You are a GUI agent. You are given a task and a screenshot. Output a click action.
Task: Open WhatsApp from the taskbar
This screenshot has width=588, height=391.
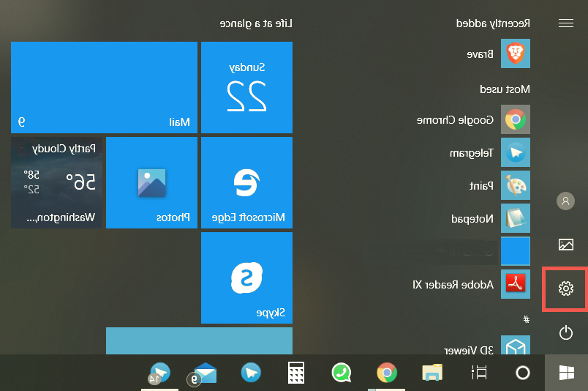341,373
